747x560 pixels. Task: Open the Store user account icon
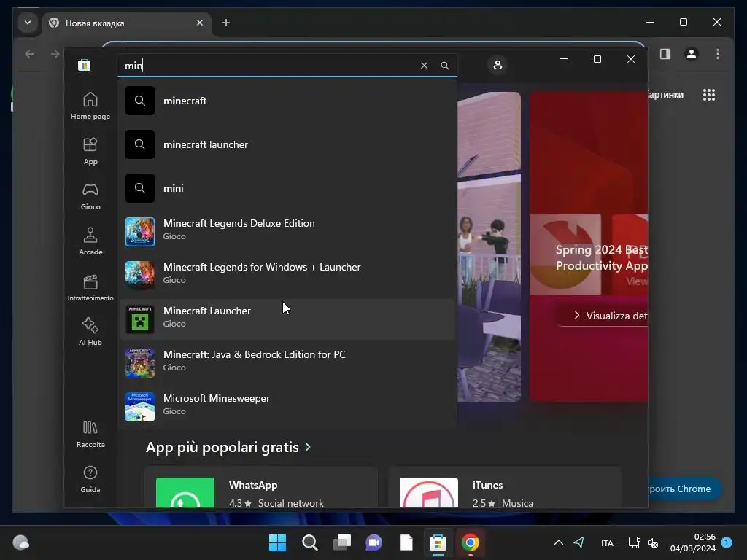[498, 65]
